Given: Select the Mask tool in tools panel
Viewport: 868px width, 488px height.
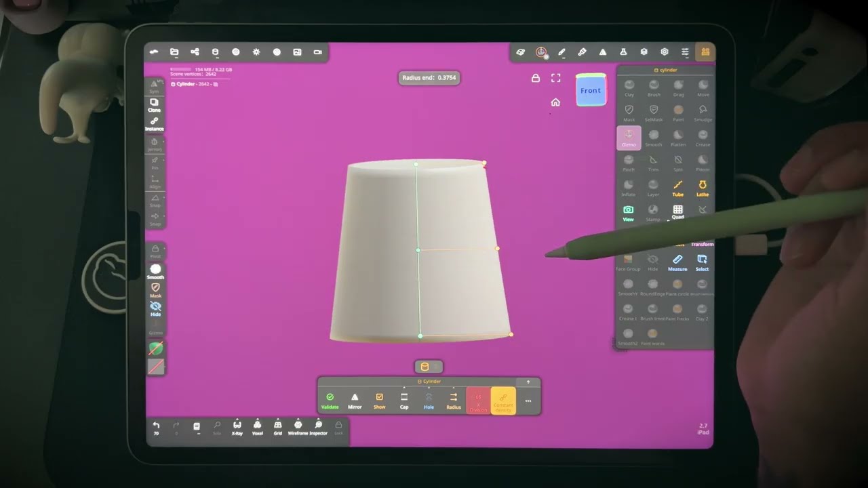Looking at the screenshot, I should (629, 113).
